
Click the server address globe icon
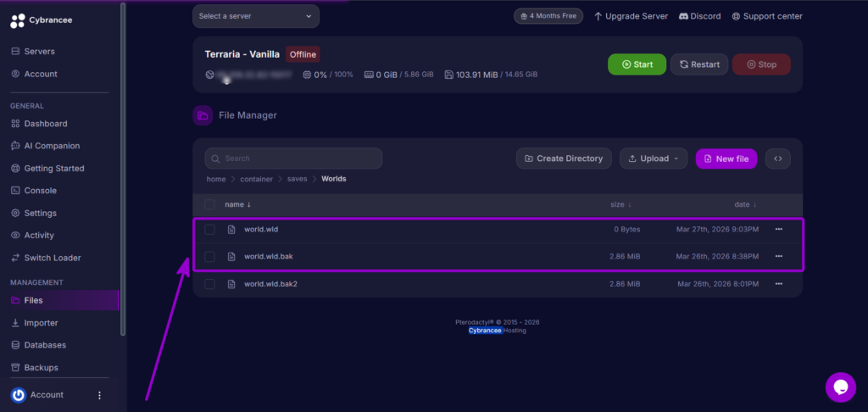coord(209,75)
